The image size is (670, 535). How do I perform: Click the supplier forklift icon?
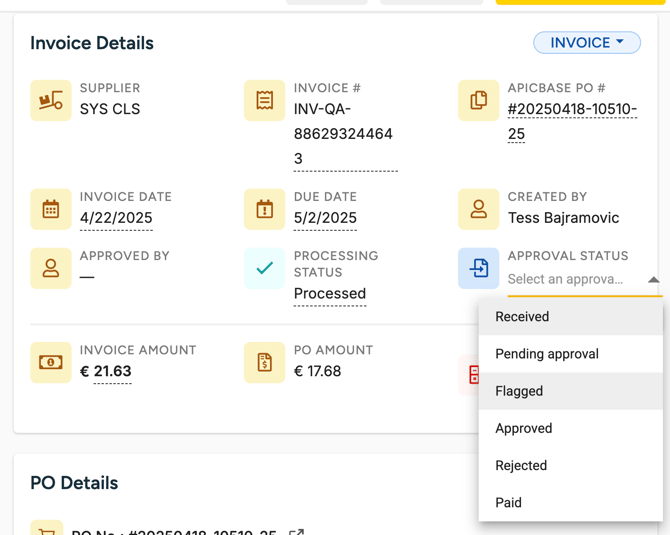click(x=50, y=101)
